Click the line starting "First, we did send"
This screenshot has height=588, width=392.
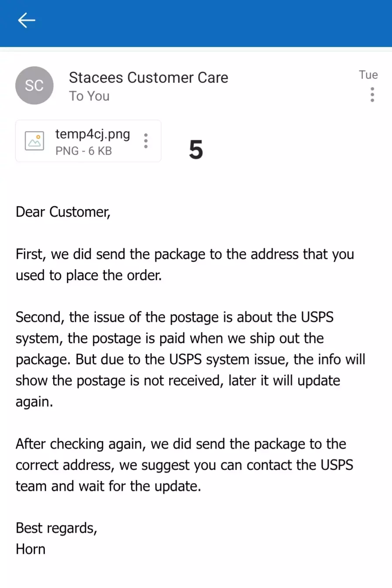(x=185, y=254)
